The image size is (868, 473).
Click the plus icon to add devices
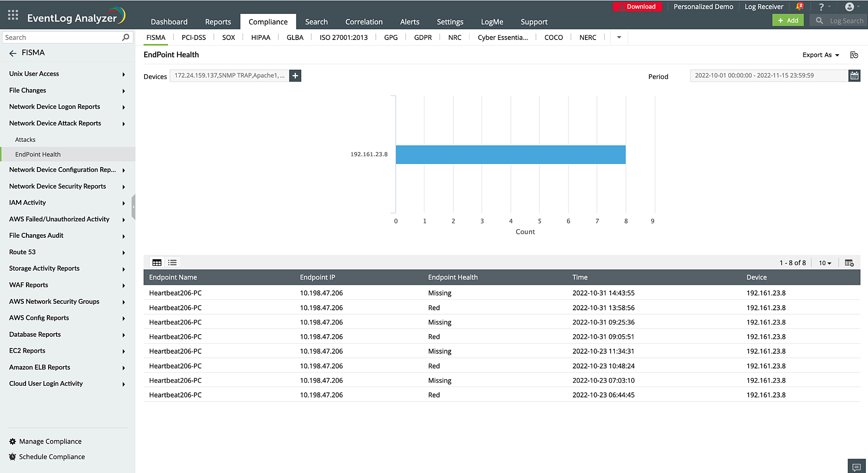[x=295, y=76]
